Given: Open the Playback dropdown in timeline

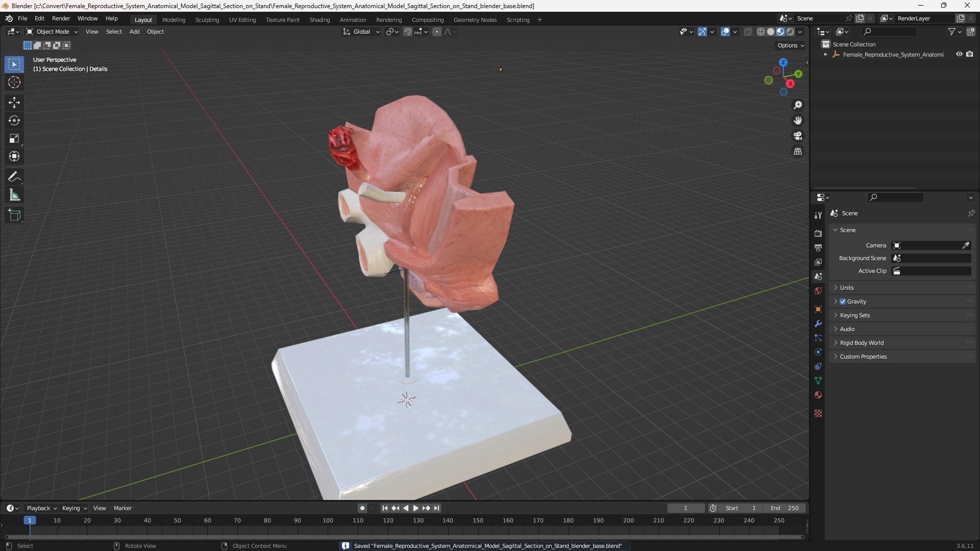Looking at the screenshot, I should (41, 508).
